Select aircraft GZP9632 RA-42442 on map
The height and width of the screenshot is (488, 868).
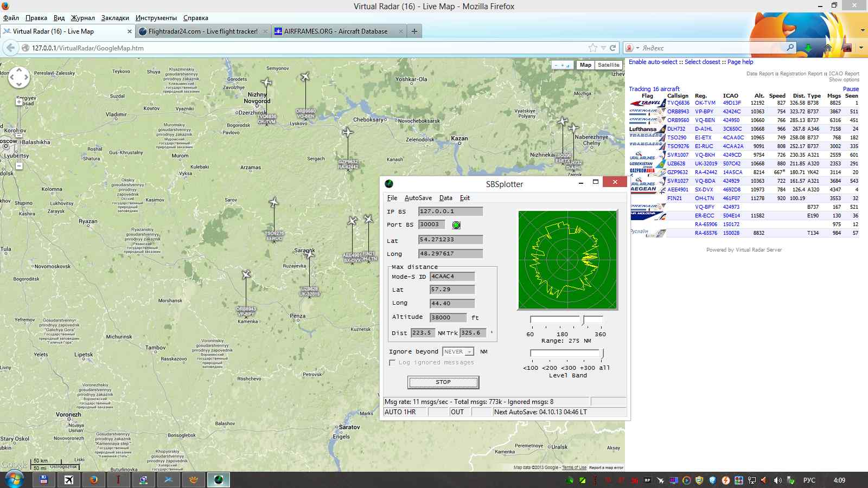[x=348, y=132]
